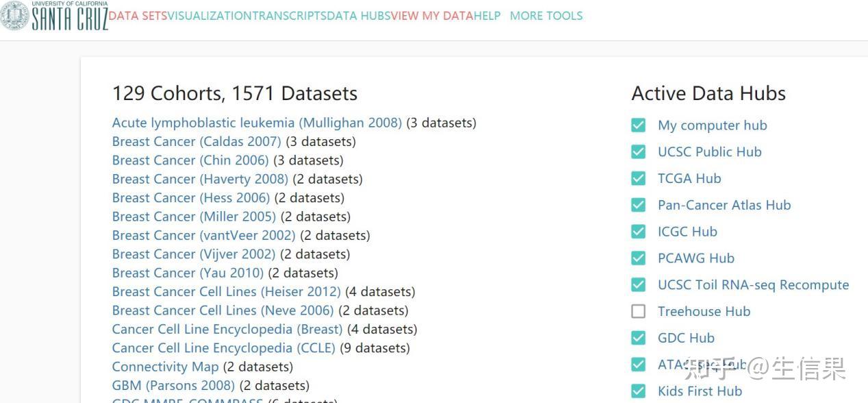Image resolution: width=868 pixels, height=403 pixels.
Task: Select VIEW MY DATA in navbar
Action: 432,16
